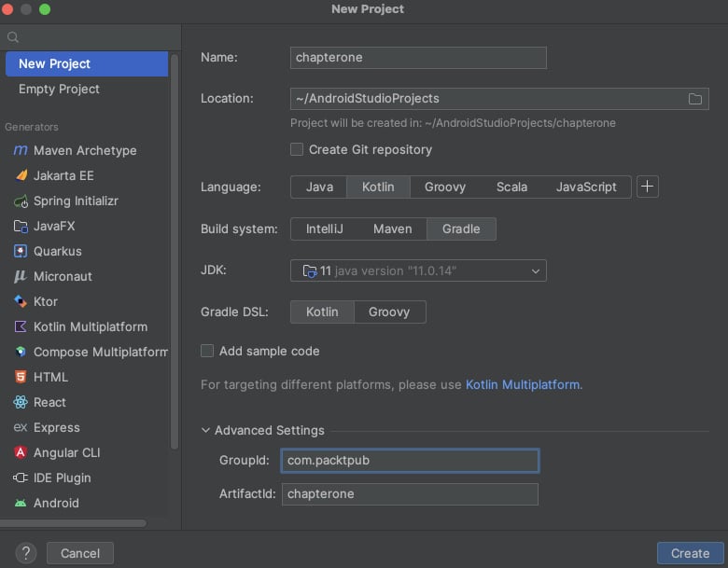The image size is (728, 568).
Task: Click the Angular CLI logo icon
Action: pos(21,452)
